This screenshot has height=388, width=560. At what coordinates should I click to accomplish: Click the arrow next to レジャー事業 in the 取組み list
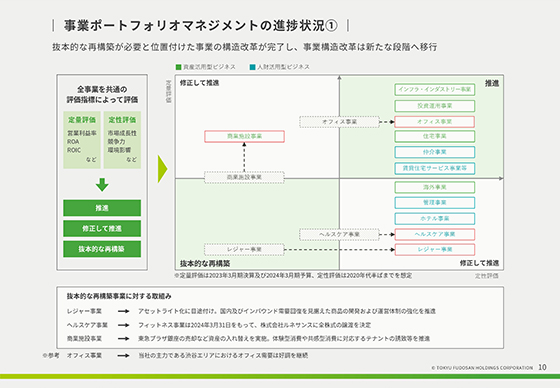(x=124, y=311)
